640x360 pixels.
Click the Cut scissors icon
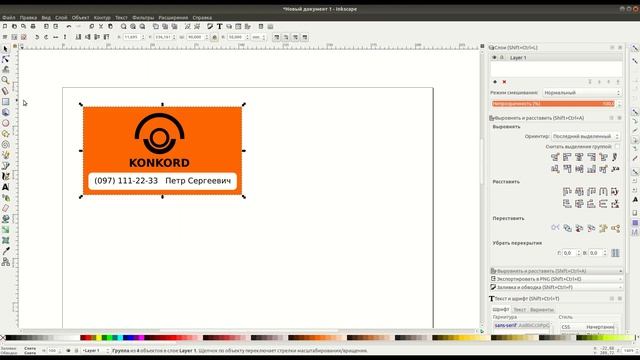[x=101, y=27]
